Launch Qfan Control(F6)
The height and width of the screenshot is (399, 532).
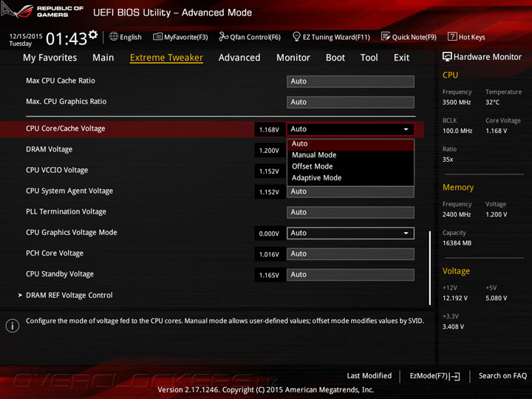[x=255, y=37]
